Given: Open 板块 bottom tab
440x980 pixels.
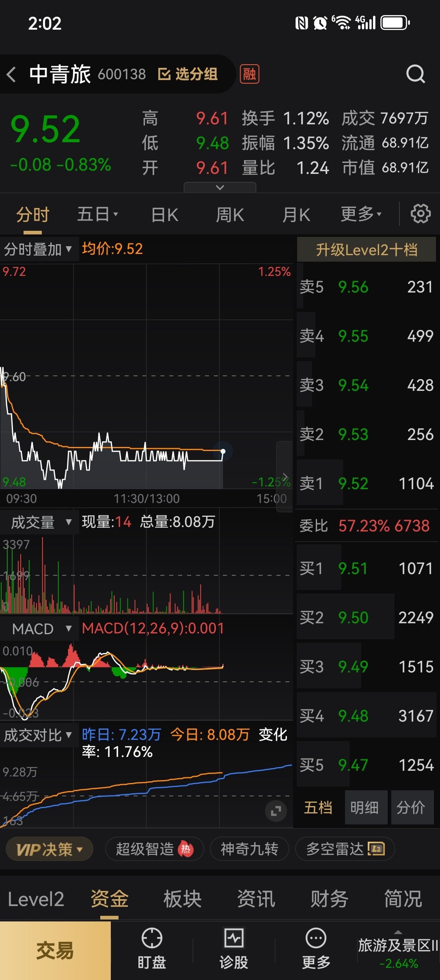Looking at the screenshot, I should pos(183,899).
